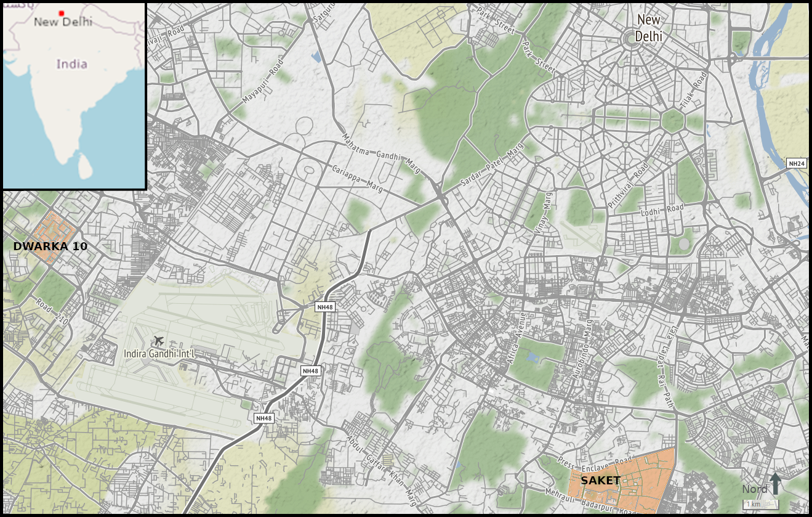Click the Indira Gandhi Int'l label
The width and height of the screenshot is (812, 517).
click(x=159, y=354)
